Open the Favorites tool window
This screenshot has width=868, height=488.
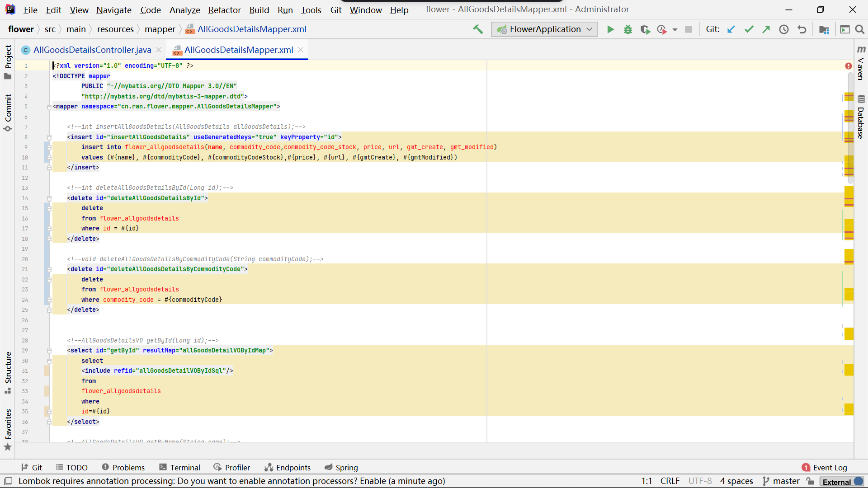pyautogui.click(x=8, y=430)
